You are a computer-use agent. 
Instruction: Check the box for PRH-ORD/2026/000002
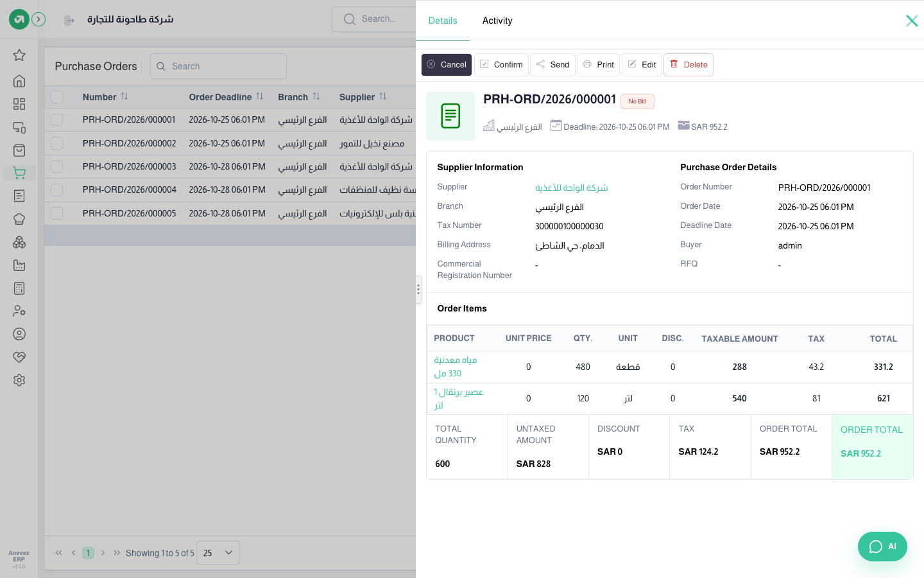point(57,143)
